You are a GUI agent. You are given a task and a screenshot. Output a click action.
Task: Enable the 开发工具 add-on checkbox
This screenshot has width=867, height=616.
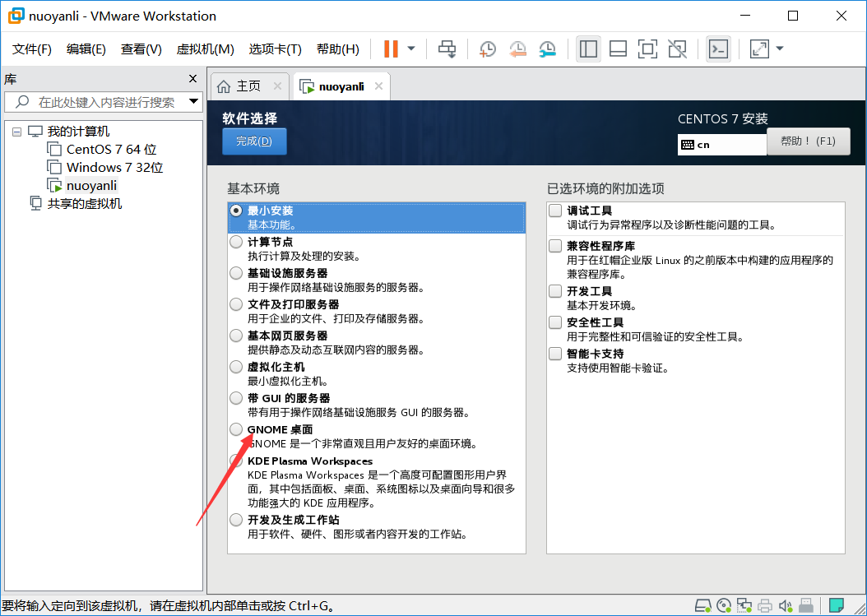click(x=555, y=290)
